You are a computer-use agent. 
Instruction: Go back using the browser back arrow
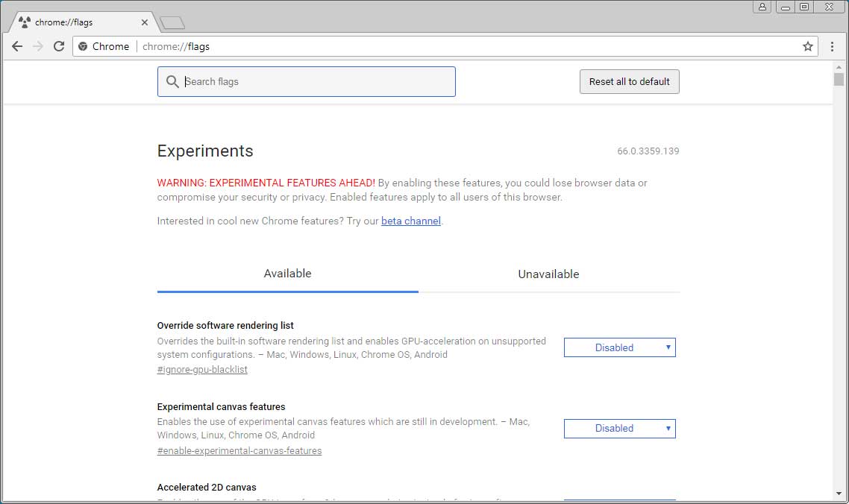coord(17,46)
